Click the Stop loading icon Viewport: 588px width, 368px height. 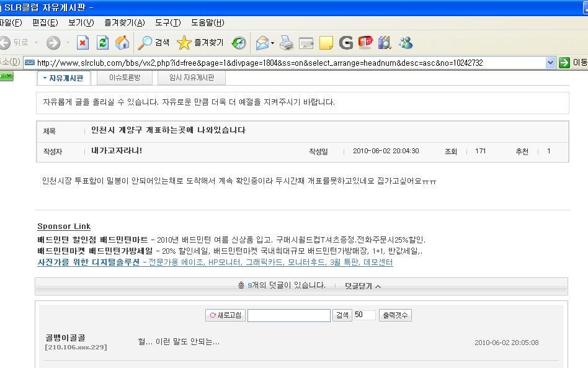click(x=82, y=43)
